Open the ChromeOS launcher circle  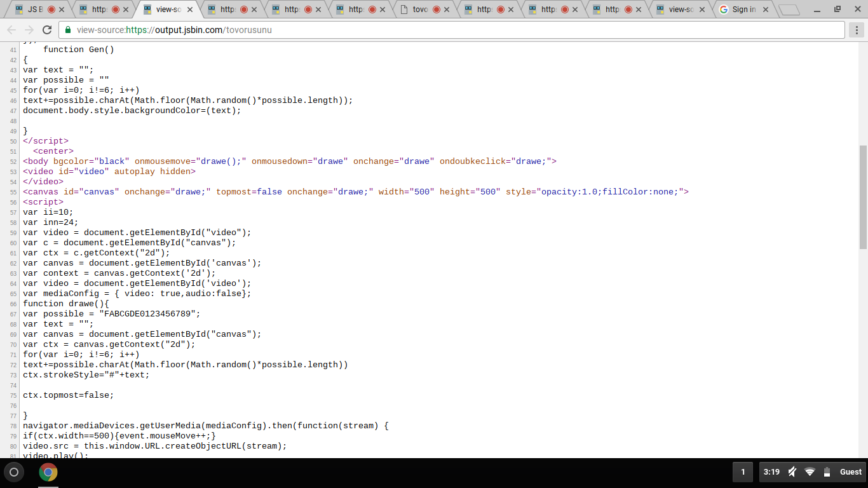click(x=14, y=472)
